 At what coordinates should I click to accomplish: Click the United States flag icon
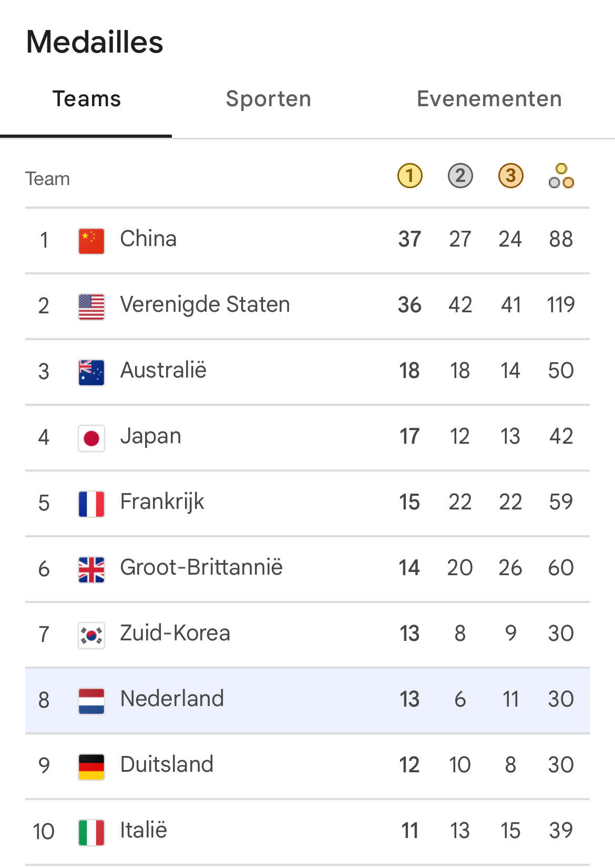pos(91,307)
